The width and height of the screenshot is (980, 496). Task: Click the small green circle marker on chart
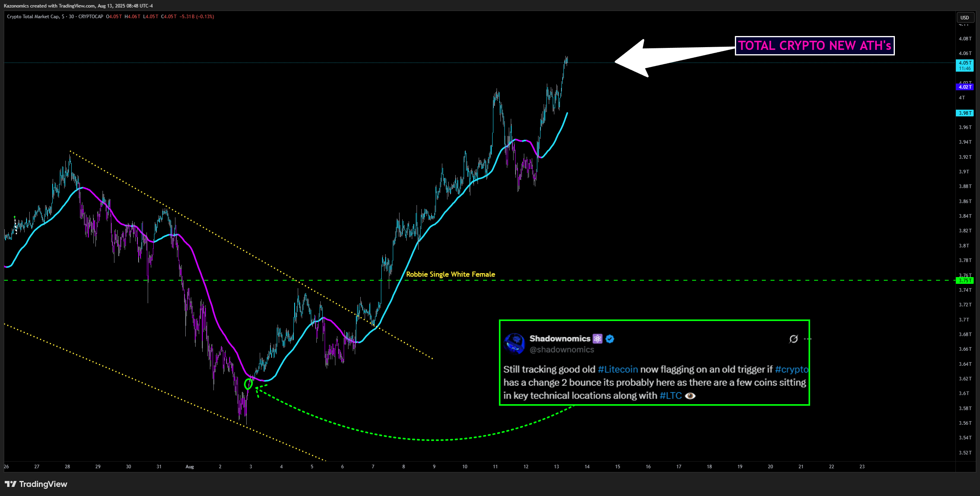(x=248, y=384)
